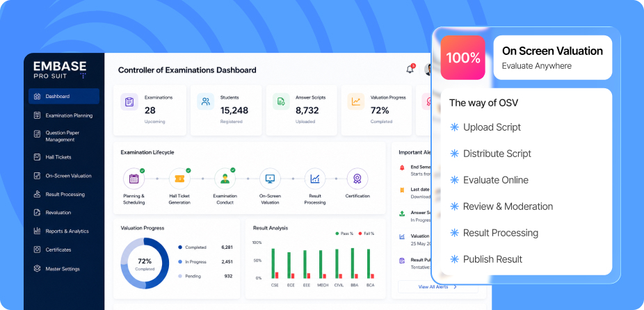Click the Pass % legend entry
This screenshot has height=310, width=644.
[x=344, y=234]
